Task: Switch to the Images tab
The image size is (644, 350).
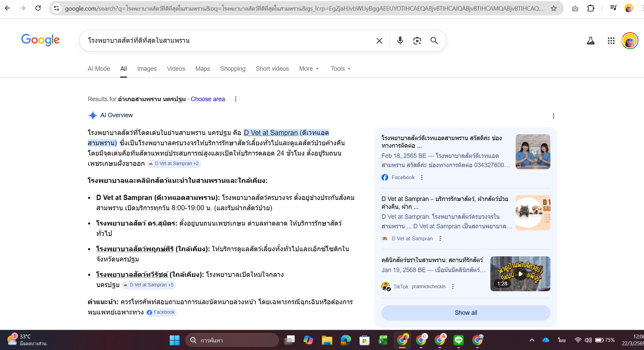Action: (147, 69)
